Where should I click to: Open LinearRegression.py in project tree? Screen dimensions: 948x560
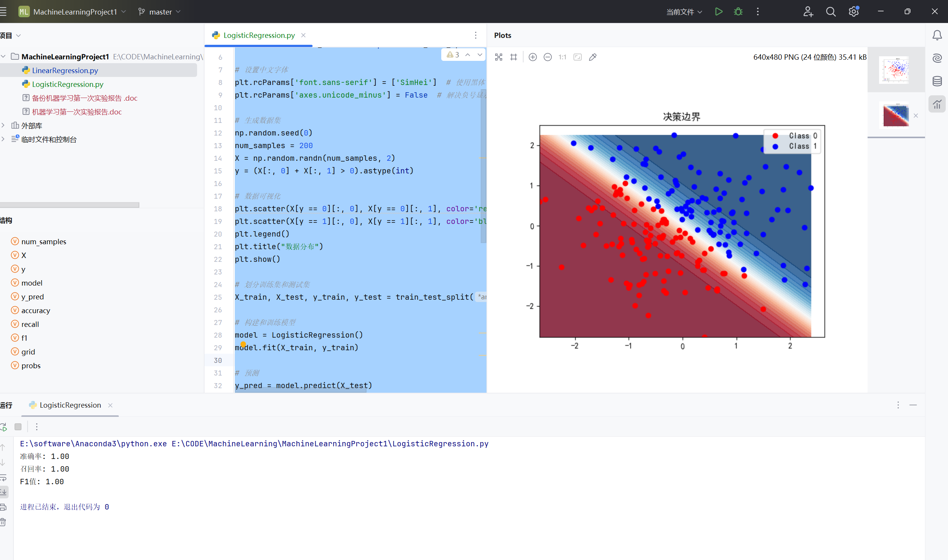tap(65, 70)
